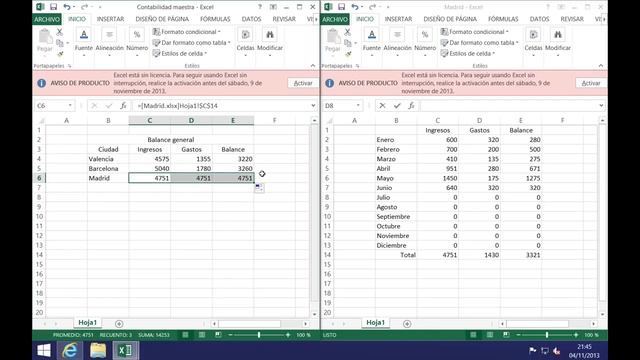
Task: Open Modificar group in Madrid window
Action: 558,42
